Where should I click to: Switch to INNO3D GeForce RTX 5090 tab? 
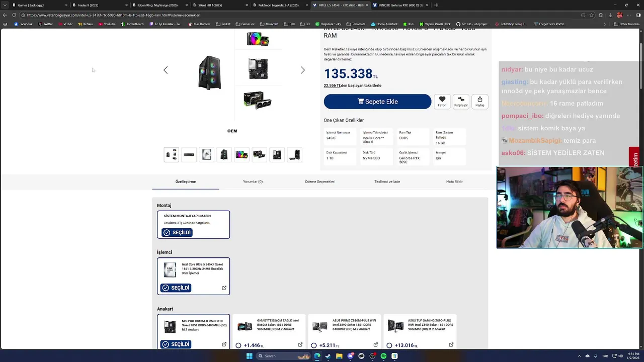point(401,5)
